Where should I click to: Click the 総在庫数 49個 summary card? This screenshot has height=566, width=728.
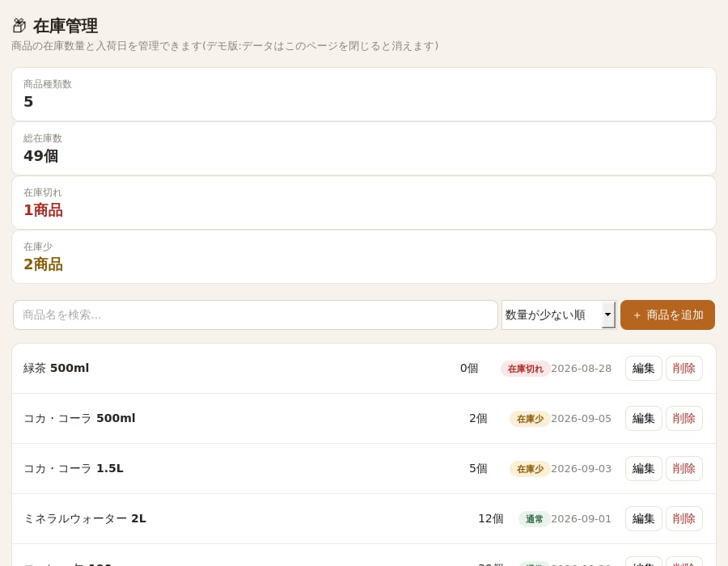tap(364, 149)
